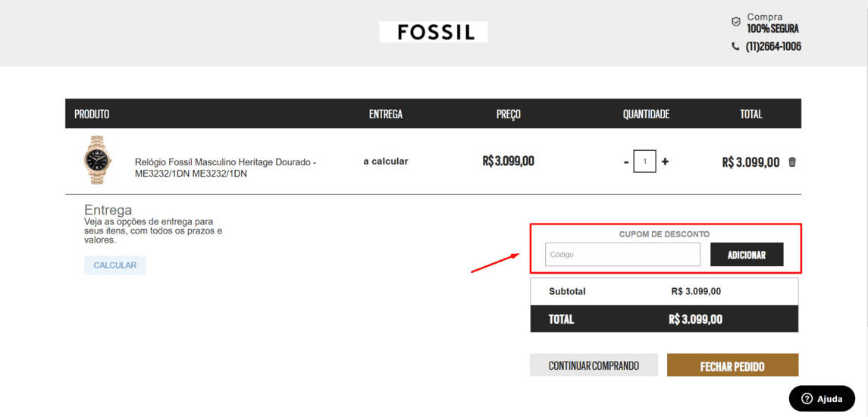Open Relógio Fossil Masculino Heritage Dourado link

click(226, 168)
